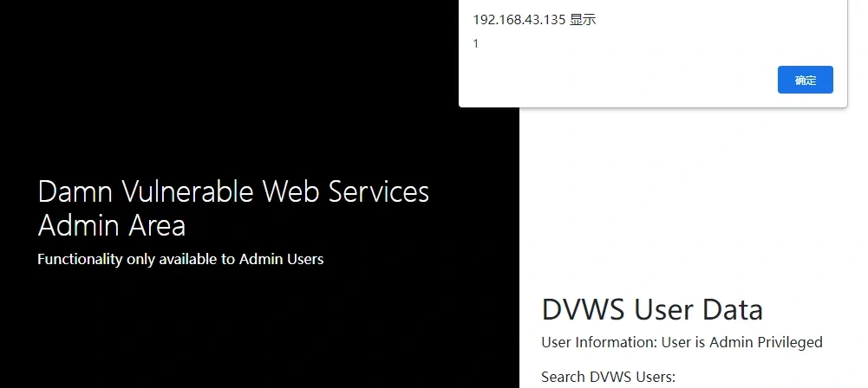Select the alert message '1'
868x388 pixels.
tap(475, 43)
